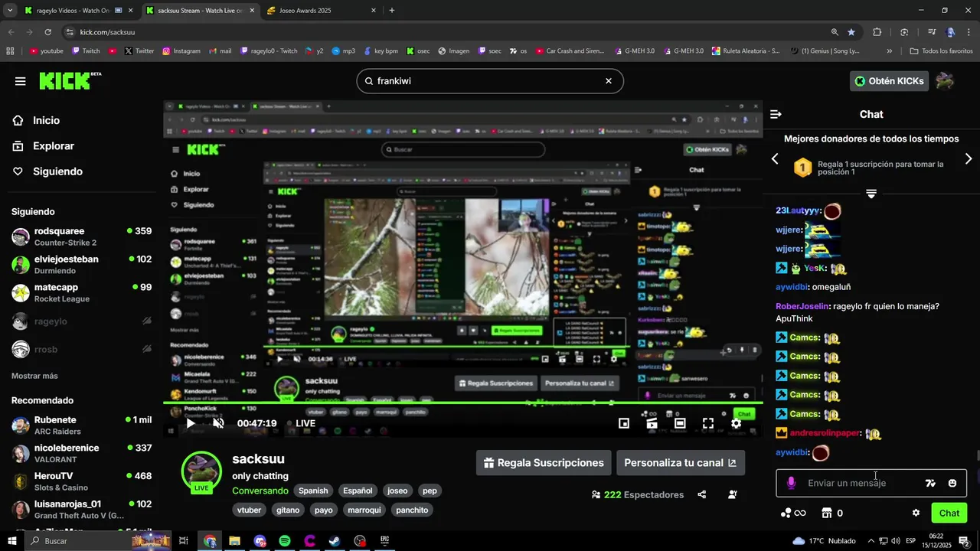Click andresrolinpaper username in chat
This screenshot has height=551, width=980.
pyautogui.click(x=825, y=433)
